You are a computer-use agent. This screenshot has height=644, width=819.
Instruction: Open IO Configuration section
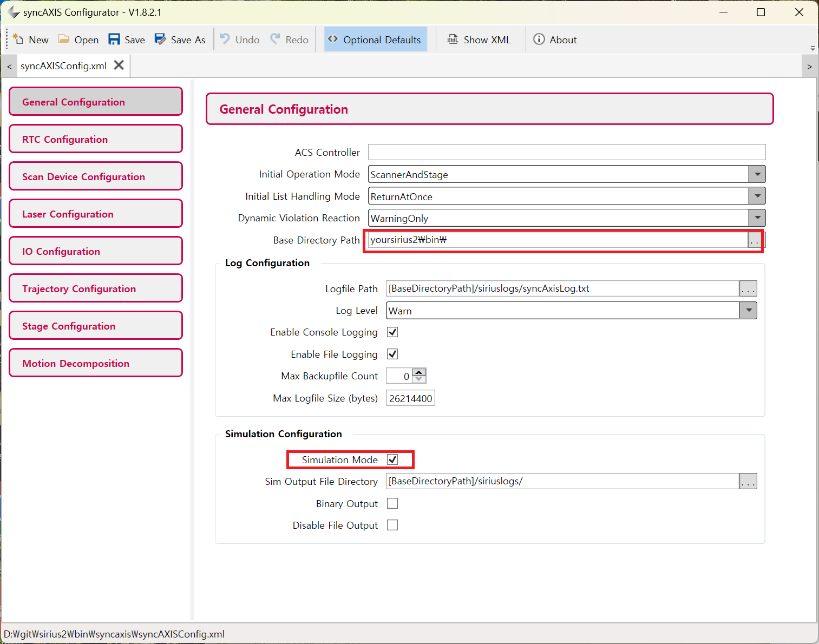click(x=96, y=251)
